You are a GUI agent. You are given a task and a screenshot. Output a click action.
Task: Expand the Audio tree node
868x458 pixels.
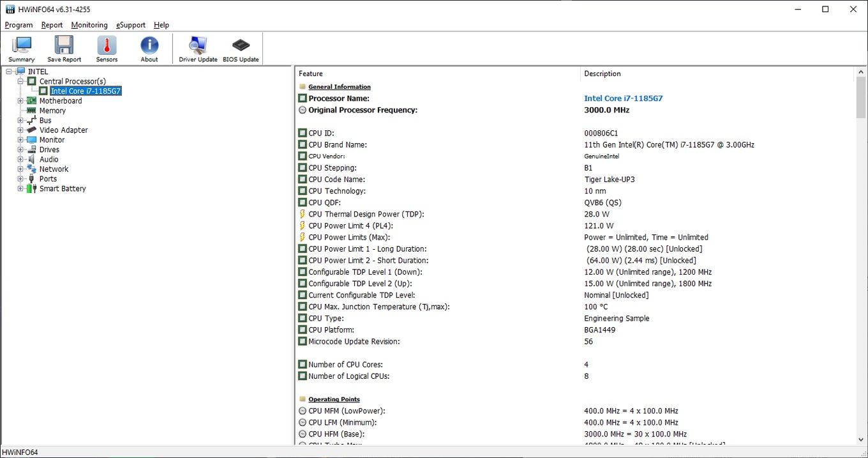click(x=20, y=159)
